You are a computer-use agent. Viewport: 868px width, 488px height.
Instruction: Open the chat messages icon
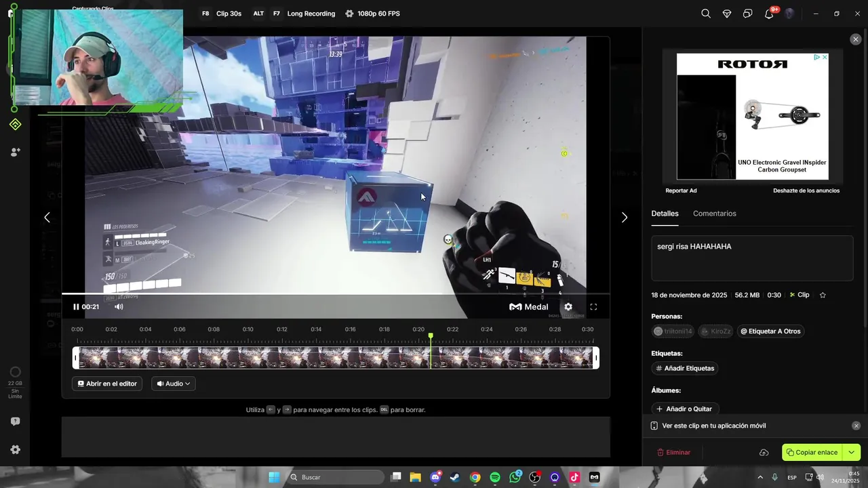click(747, 14)
